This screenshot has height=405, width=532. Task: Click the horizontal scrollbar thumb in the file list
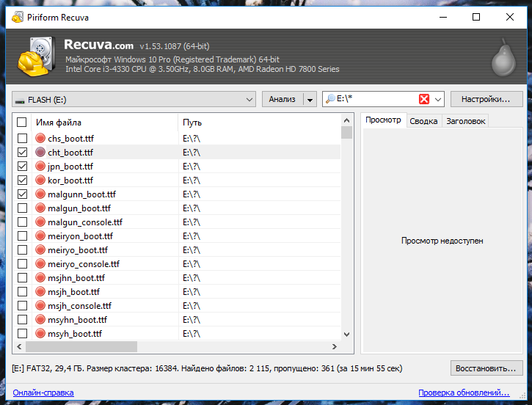[x=81, y=346]
